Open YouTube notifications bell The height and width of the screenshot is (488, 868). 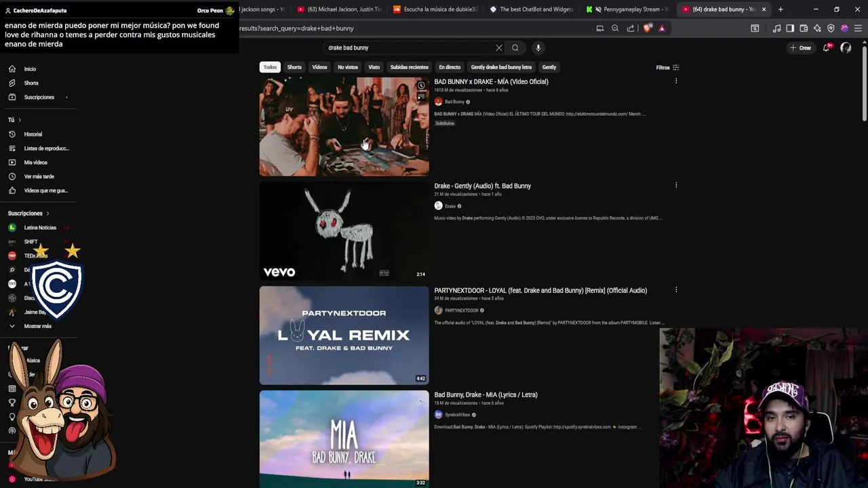(x=827, y=47)
